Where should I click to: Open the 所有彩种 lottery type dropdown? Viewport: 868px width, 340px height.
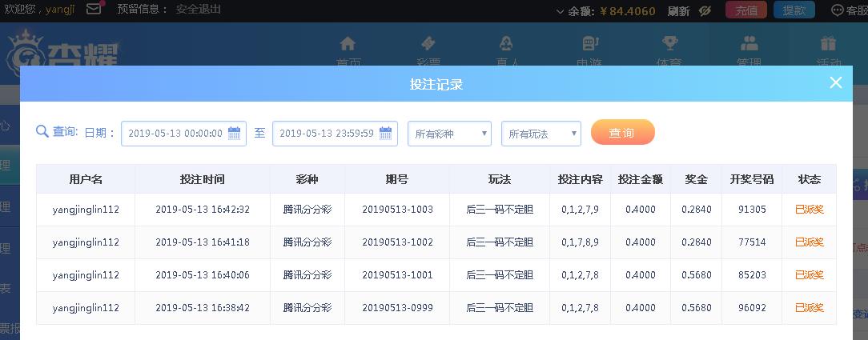[x=449, y=134]
